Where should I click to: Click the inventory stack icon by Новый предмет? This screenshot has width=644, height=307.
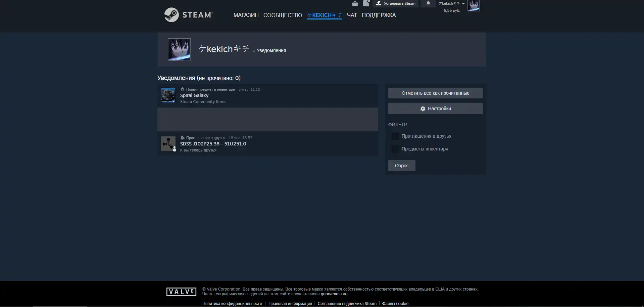coord(182,89)
